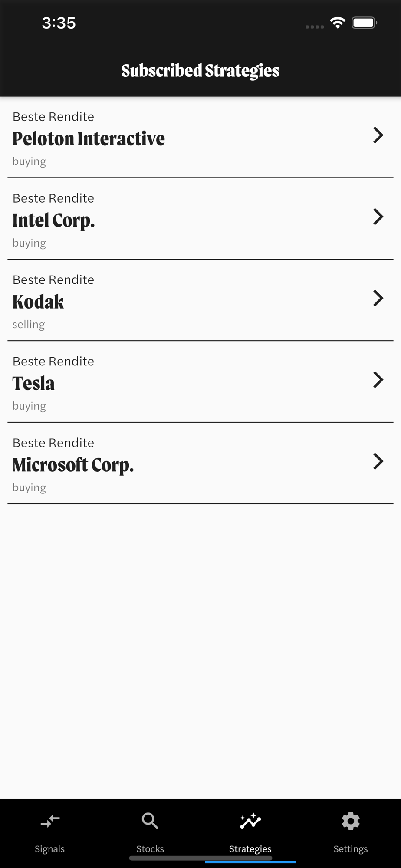Tap the Strategies chart icon
The width and height of the screenshot is (401, 868).
[x=250, y=821]
